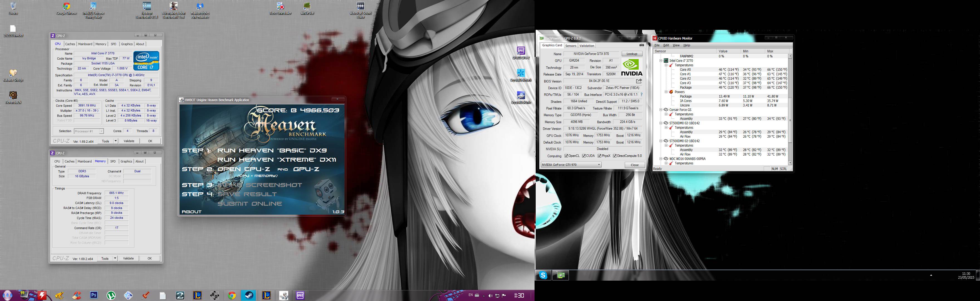Click the volume speaker tray icon

point(490,296)
